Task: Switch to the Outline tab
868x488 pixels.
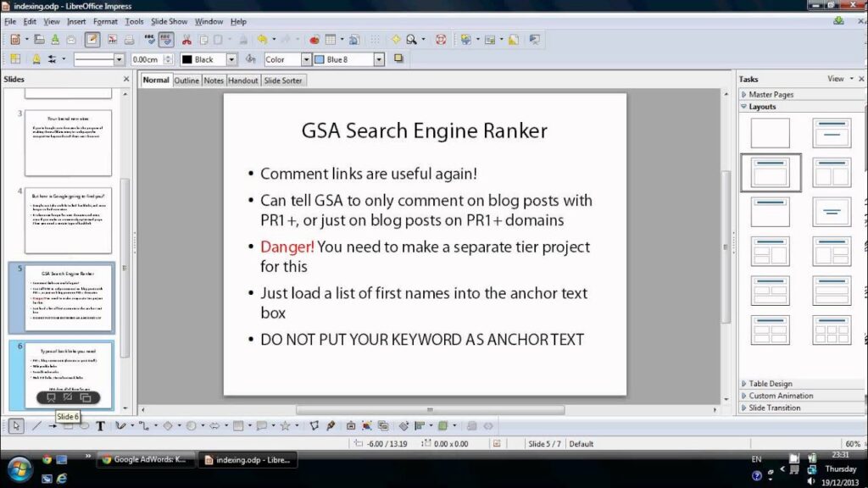Action: [x=186, y=80]
